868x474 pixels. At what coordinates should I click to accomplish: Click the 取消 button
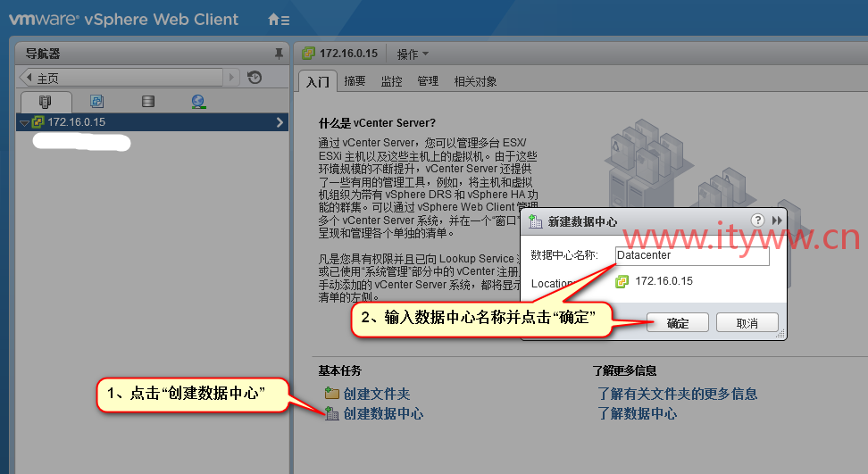click(747, 323)
